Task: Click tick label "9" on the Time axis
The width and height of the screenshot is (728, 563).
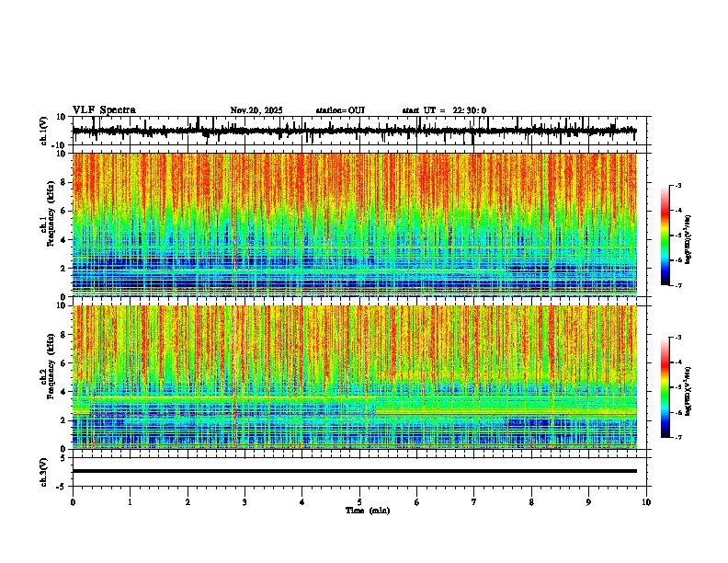Action: (588, 502)
